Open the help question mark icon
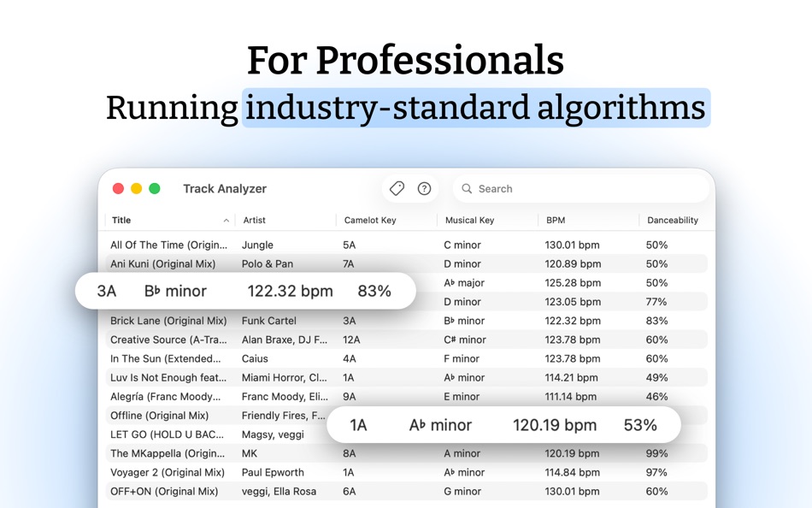812x508 pixels. [x=424, y=188]
